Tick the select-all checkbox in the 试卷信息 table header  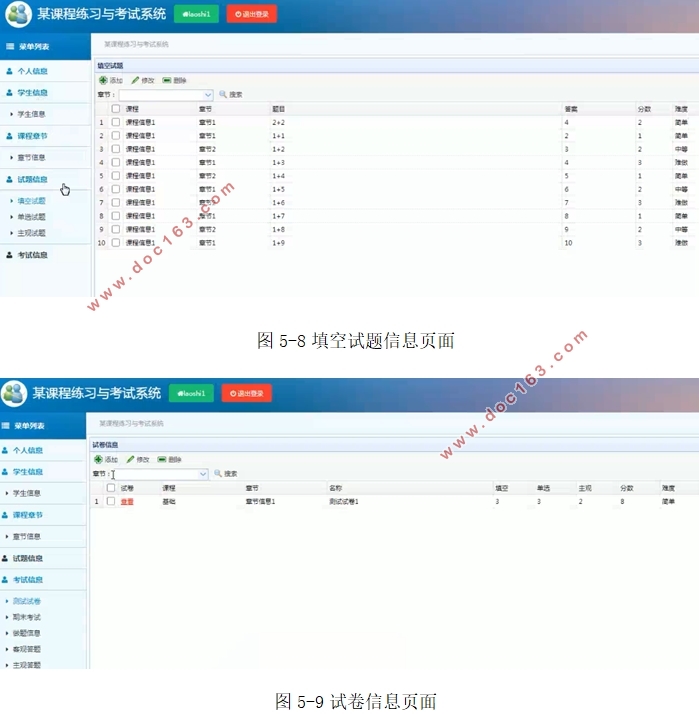pyautogui.click(x=111, y=488)
